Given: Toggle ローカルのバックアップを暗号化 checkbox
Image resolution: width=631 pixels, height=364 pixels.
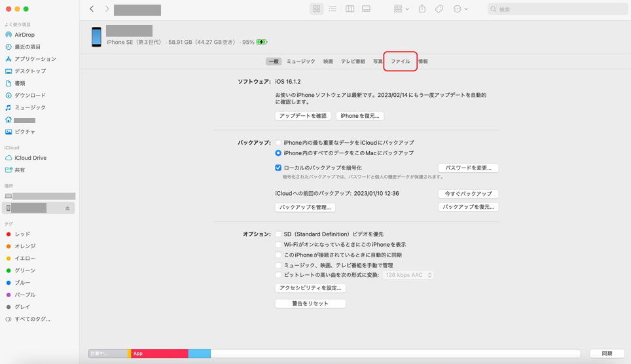Looking at the screenshot, I should 278,168.
